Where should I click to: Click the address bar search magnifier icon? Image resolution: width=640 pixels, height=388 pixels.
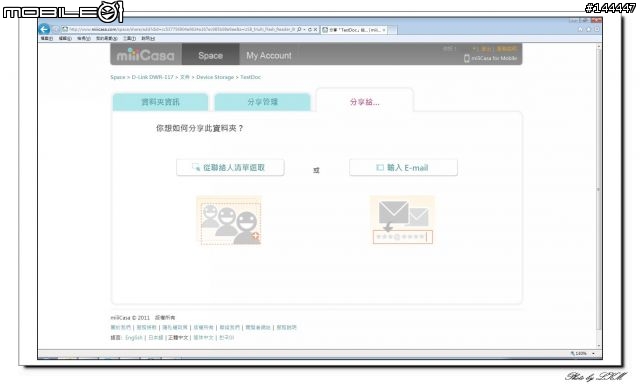tap(299, 30)
